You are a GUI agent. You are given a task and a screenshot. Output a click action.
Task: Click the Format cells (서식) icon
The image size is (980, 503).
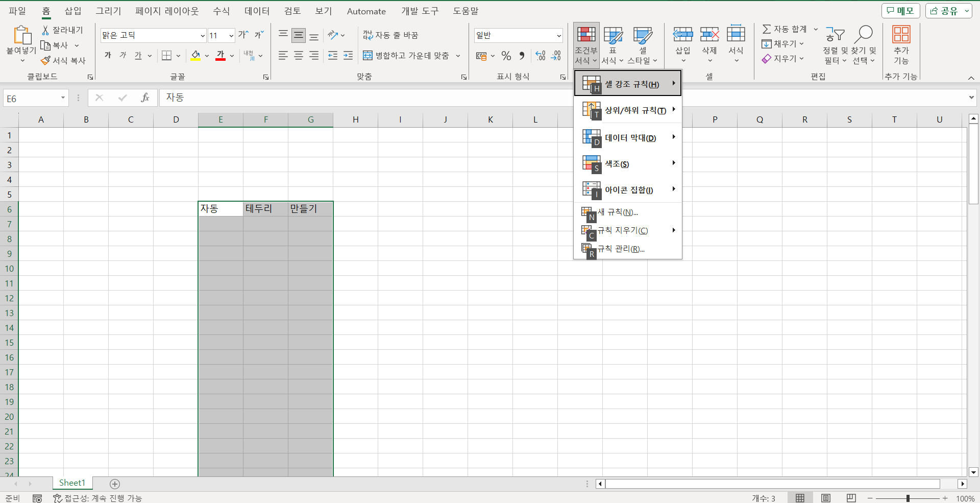point(736,33)
